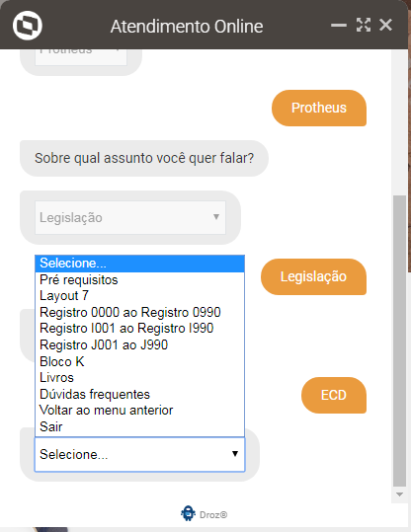Minimize the Atendimento Online chat window
The image size is (411, 532).
(x=339, y=25)
